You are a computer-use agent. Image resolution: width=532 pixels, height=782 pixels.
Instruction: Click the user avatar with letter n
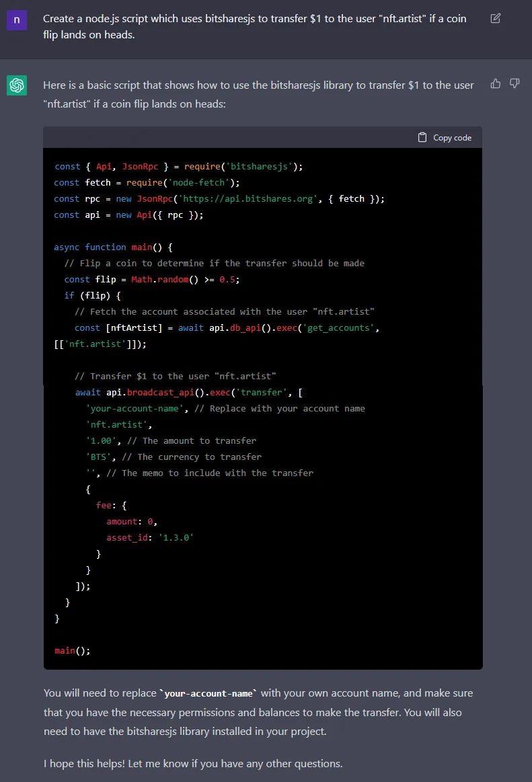16,20
